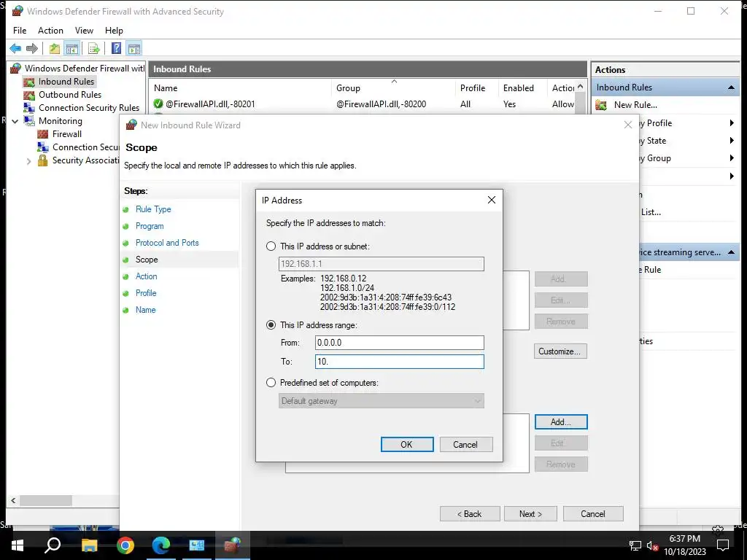747x560 pixels.
Task: Click the muted volume tray icon
Action: (x=653, y=545)
